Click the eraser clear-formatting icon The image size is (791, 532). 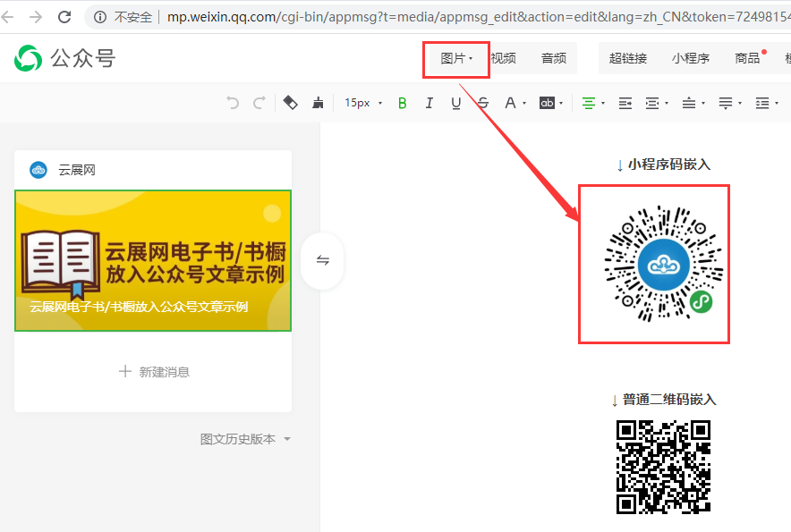tap(291, 103)
